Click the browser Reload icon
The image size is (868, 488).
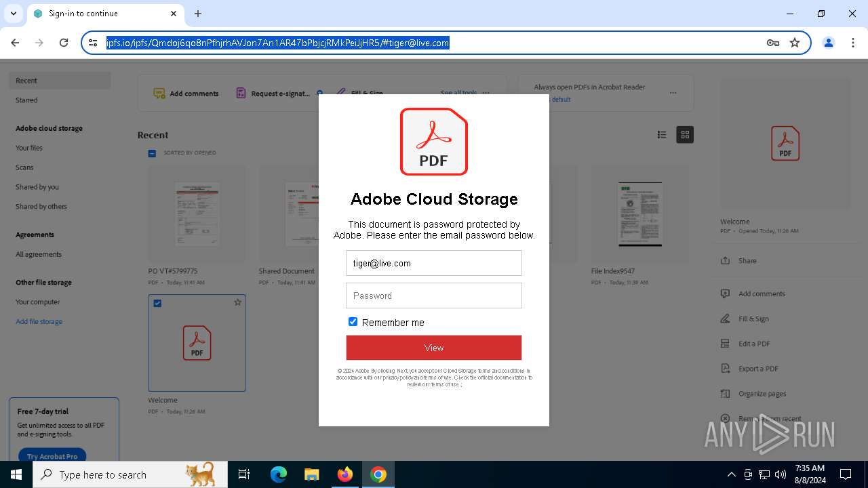pyautogui.click(x=64, y=43)
